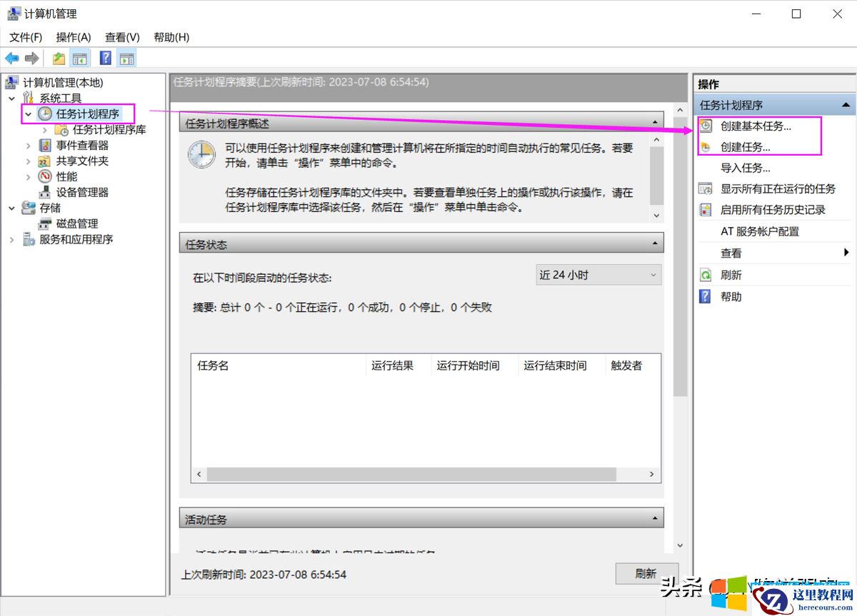Screen dimensions: 857x616
Task: Expand the 性能 tree node
Action: (28, 176)
